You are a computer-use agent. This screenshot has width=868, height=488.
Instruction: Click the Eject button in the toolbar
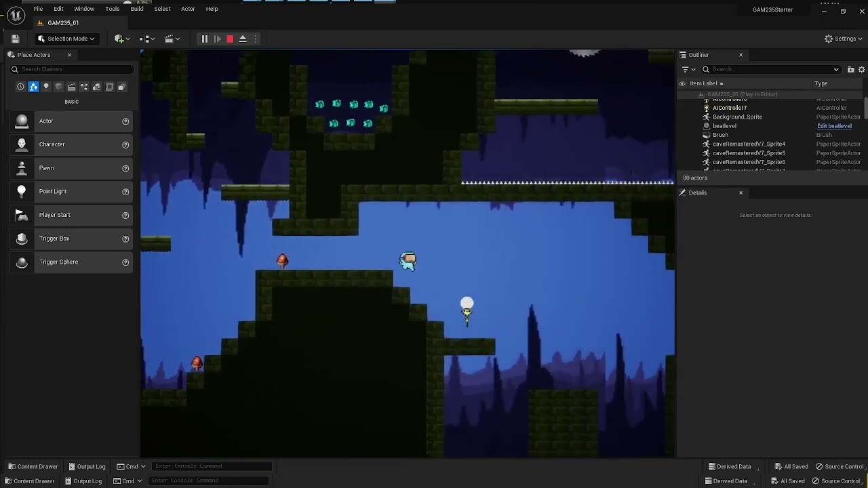point(243,39)
